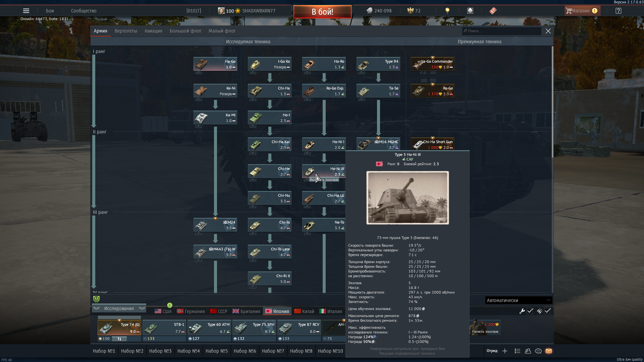Image resolution: width=644 pixels, height=362 pixels.
Task: Open the red battle pass ticket icon
Action: click(493, 11)
